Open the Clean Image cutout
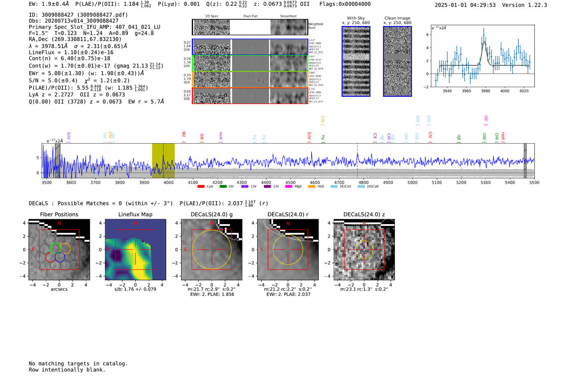Screen dimensions: 576x392 pyautogui.click(x=397, y=61)
